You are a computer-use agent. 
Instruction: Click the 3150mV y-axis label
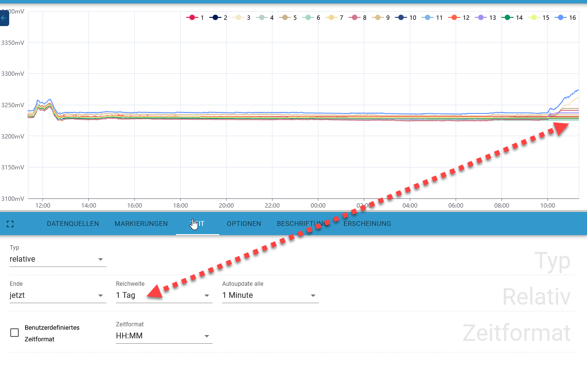click(13, 168)
